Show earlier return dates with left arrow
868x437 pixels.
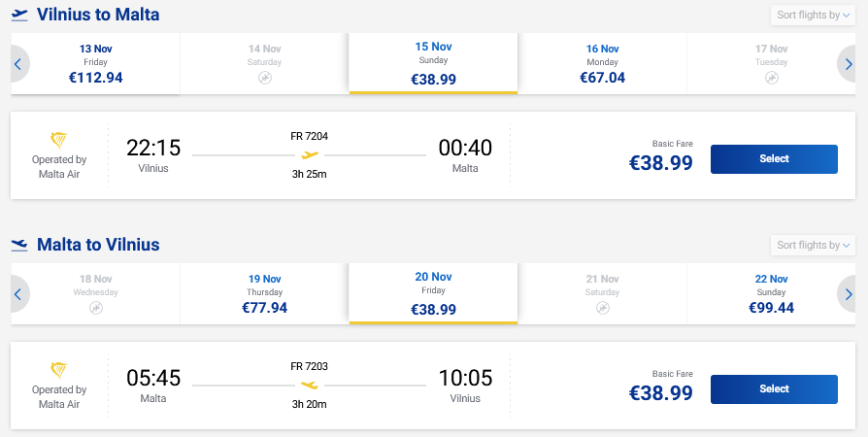click(x=18, y=294)
